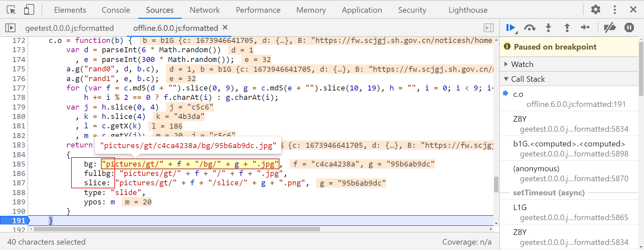Click the geetest formatted:5870 location
Screen dimensions: 644x250
[574, 179]
